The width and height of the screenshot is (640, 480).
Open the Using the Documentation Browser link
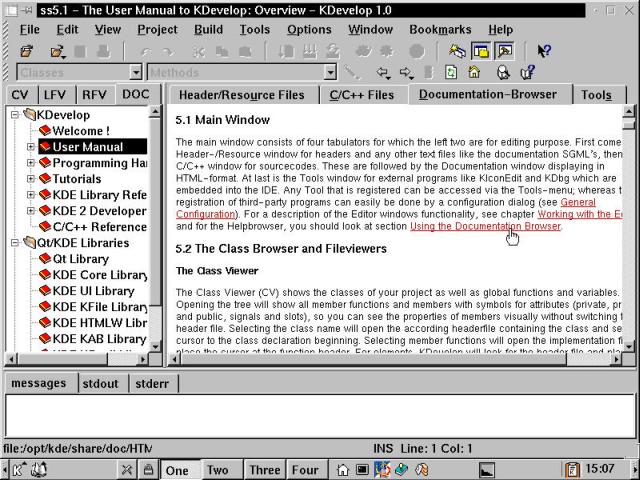[x=485, y=226]
